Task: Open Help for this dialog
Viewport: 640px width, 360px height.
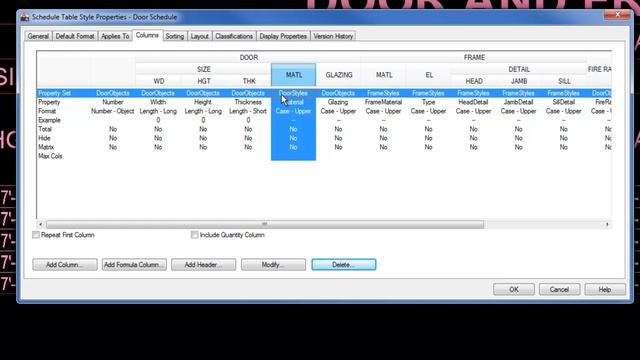Action: coord(605,289)
